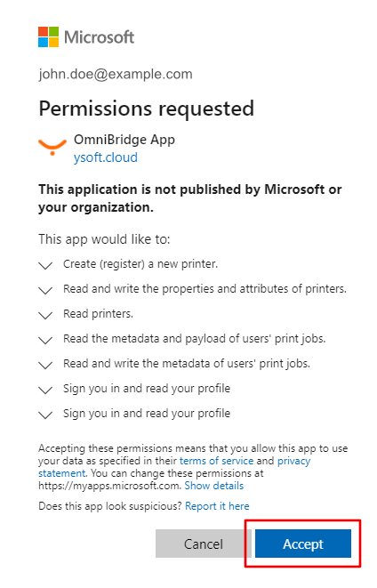Expand the "Create (register) a new printer" permission
377x588 pixels.
pyautogui.click(x=45, y=265)
